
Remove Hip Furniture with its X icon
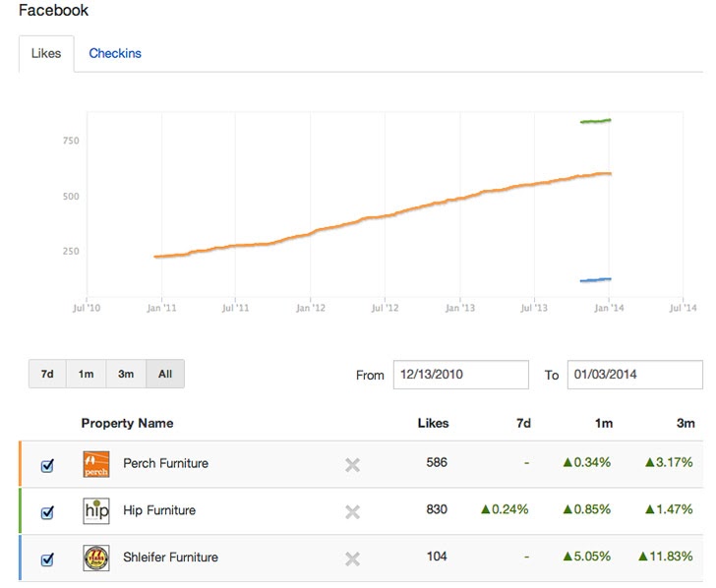click(352, 511)
